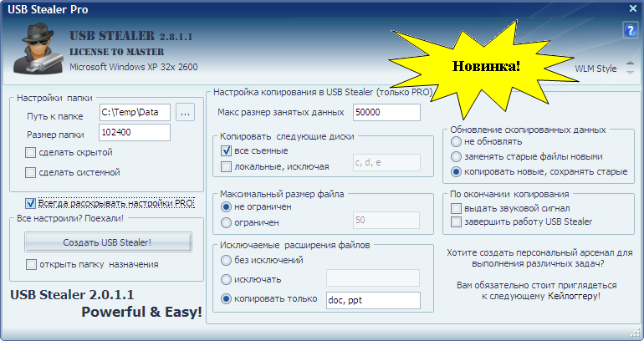Edit the doc, ppt extensions field

[x=373, y=300]
